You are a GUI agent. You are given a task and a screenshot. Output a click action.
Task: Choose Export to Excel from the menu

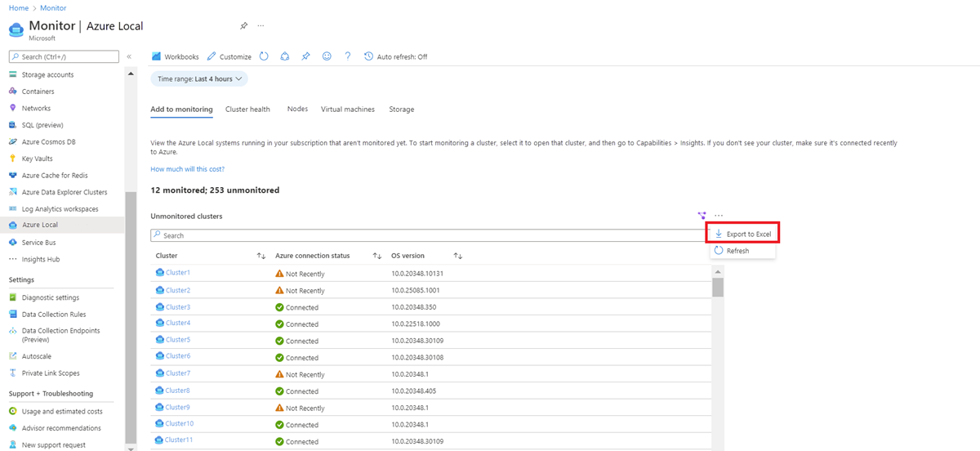[x=743, y=234]
